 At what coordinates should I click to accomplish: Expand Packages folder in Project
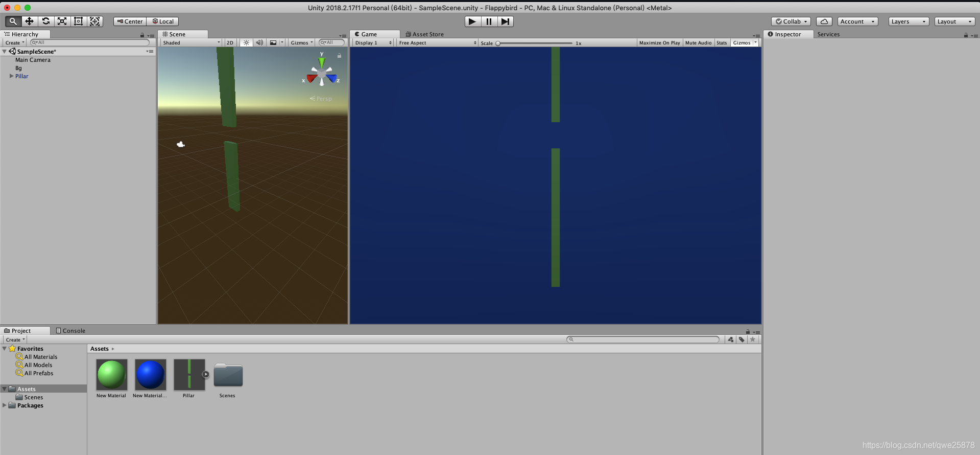pyautogui.click(x=5, y=405)
